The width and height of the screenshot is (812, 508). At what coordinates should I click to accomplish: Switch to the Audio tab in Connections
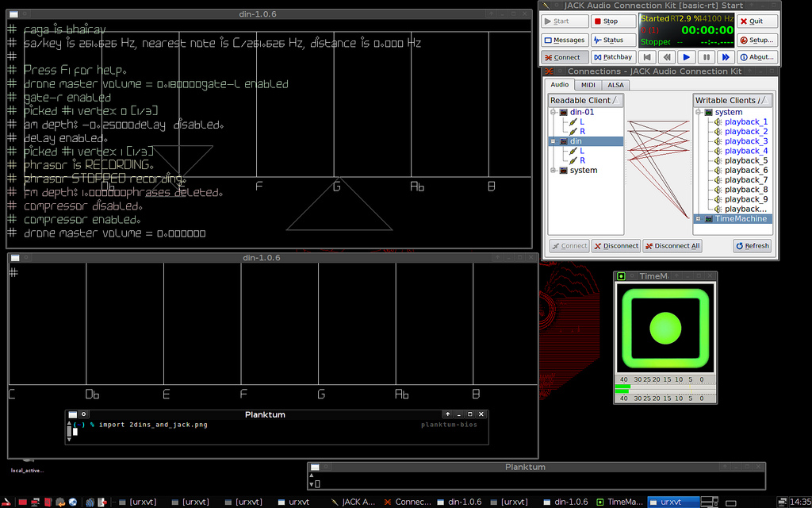(559, 84)
